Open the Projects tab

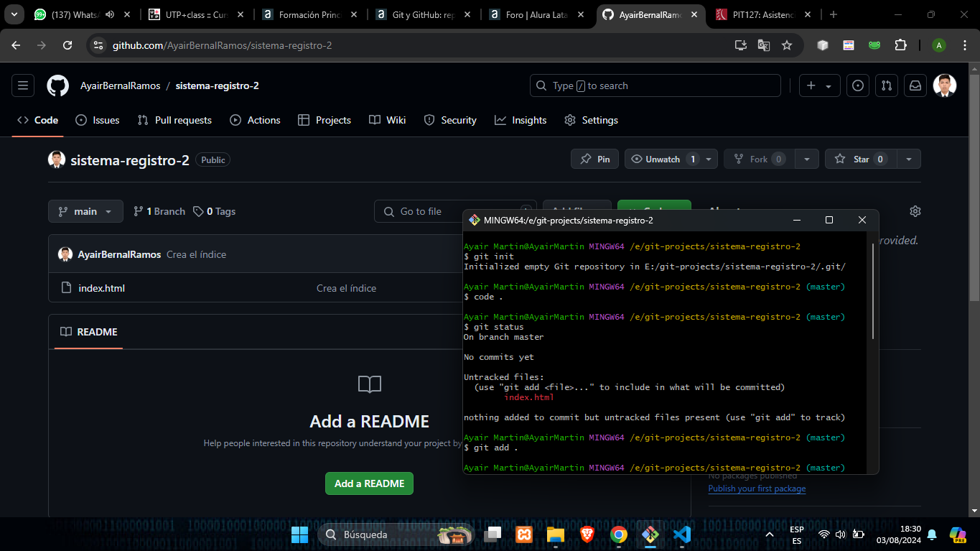tap(325, 120)
